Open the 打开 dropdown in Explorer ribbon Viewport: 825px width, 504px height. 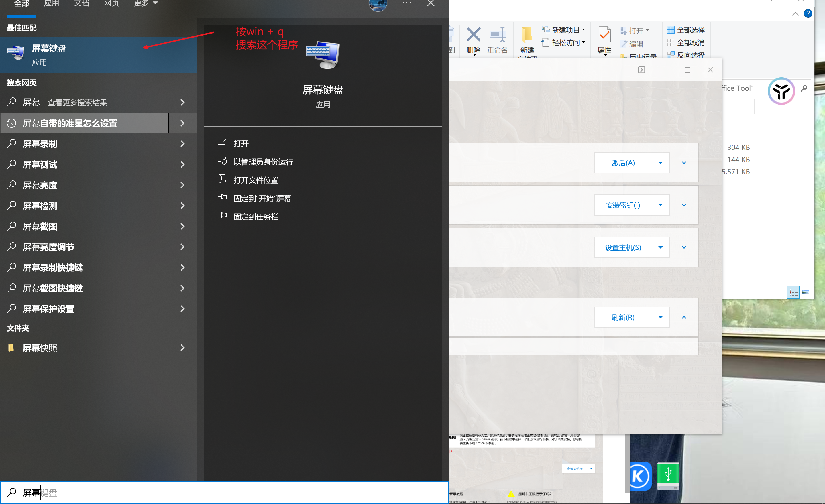635,31
